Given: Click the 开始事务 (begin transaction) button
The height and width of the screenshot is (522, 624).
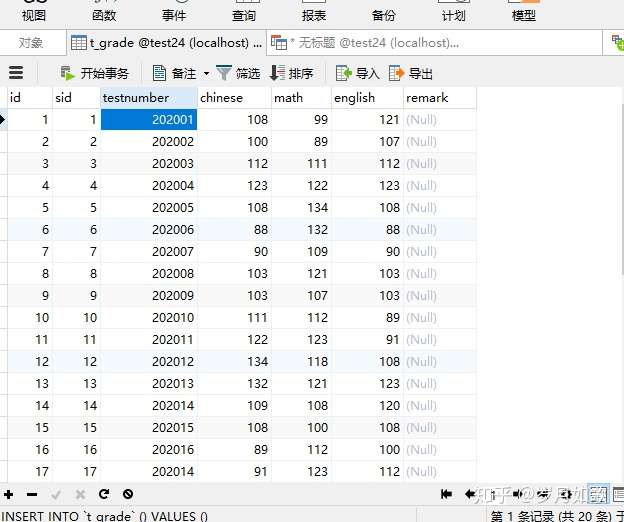Looking at the screenshot, I should click(95, 74).
